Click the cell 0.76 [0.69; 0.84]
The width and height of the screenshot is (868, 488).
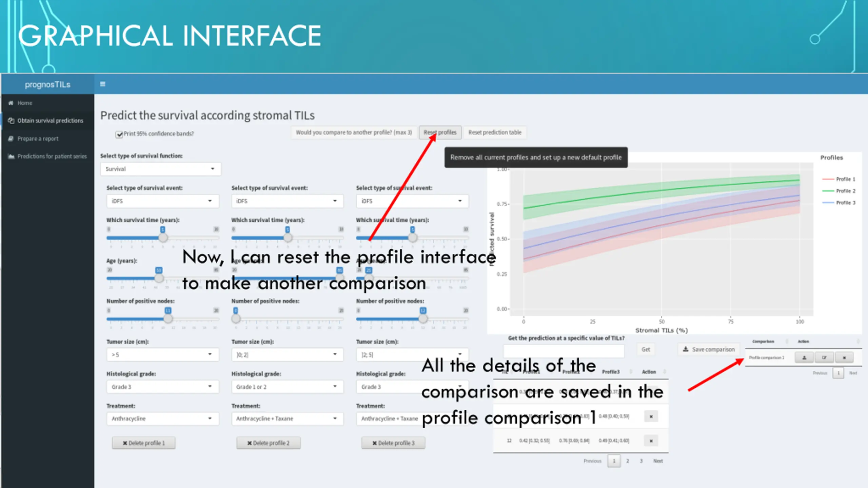pyautogui.click(x=574, y=441)
